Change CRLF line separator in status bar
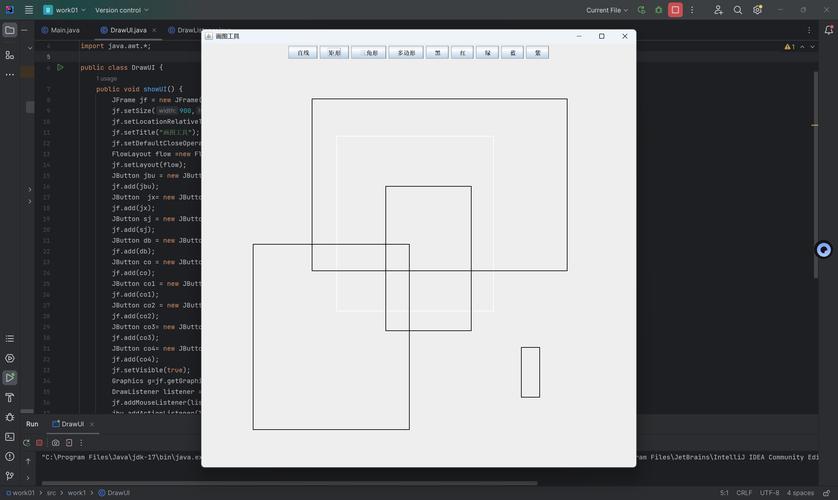838x500 pixels. (x=744, y=493)
